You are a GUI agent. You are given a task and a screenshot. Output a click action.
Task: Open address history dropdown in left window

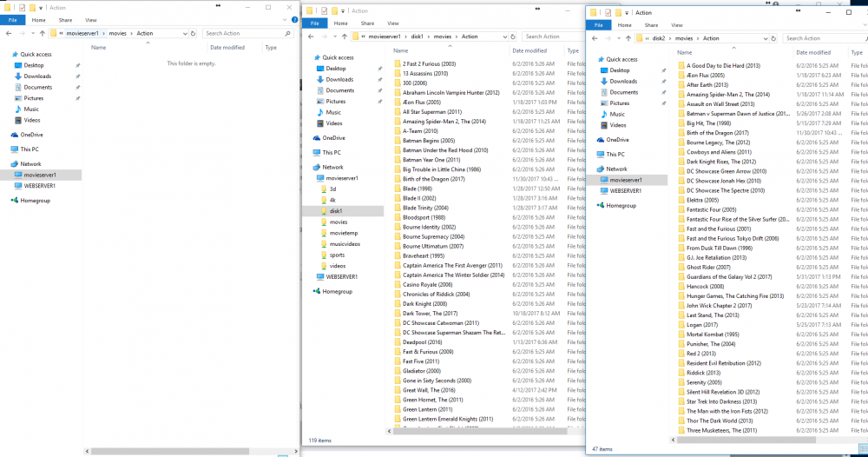(x=185, y=33)
